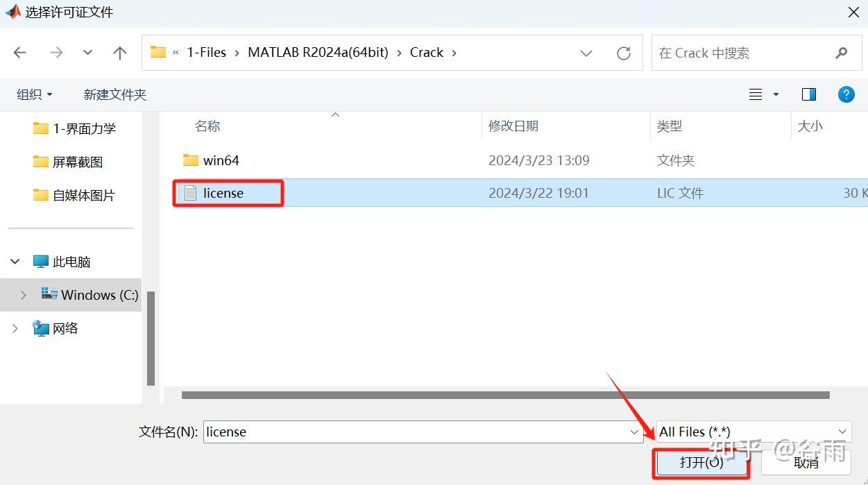Viewport: 868px width, 485px height.
Task: Open the All Files (*.*) file type dropdown
Action: [754, 432]
